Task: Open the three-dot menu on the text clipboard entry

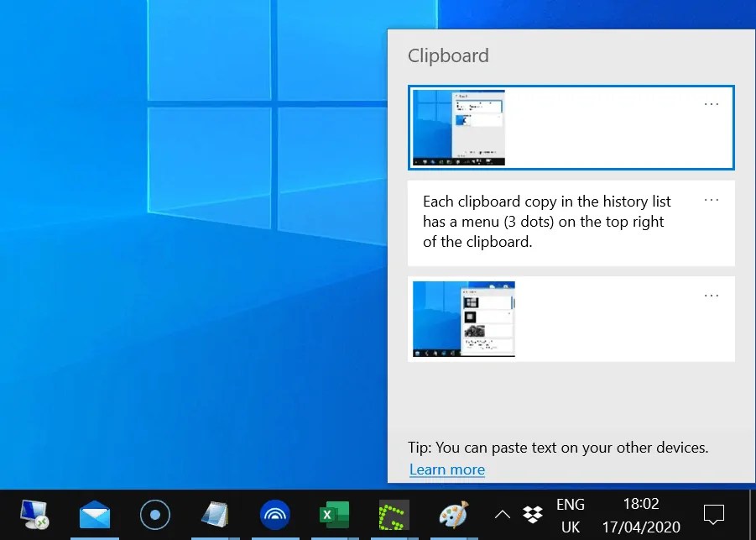Action: pyautogui.click(x=711, y=199)
